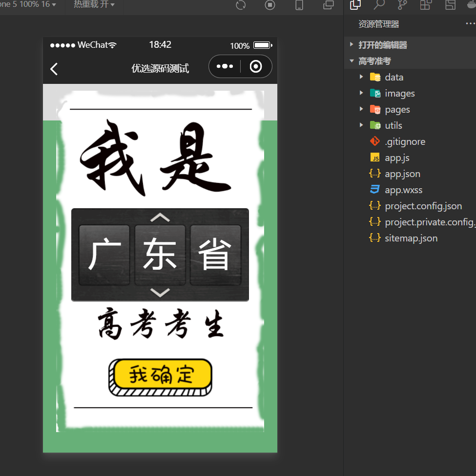Click the data folder icon

point(375,77)
